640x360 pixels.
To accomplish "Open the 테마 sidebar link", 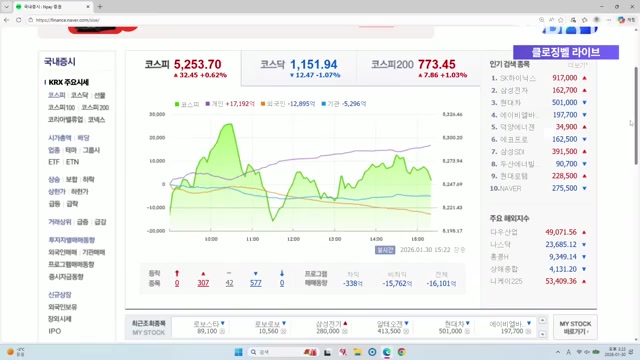I will [71, 150].
